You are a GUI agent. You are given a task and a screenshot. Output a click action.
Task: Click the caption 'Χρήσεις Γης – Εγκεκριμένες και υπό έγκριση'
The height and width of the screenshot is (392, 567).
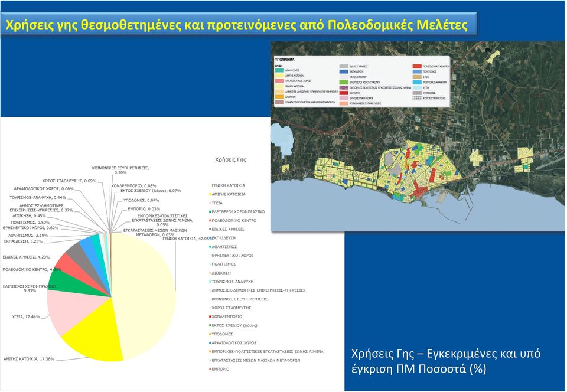445,361
